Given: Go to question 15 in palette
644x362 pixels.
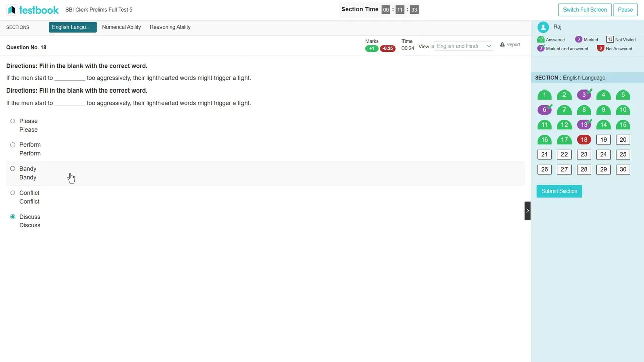Looking at the screenshot, I should [x=623, y=125].
